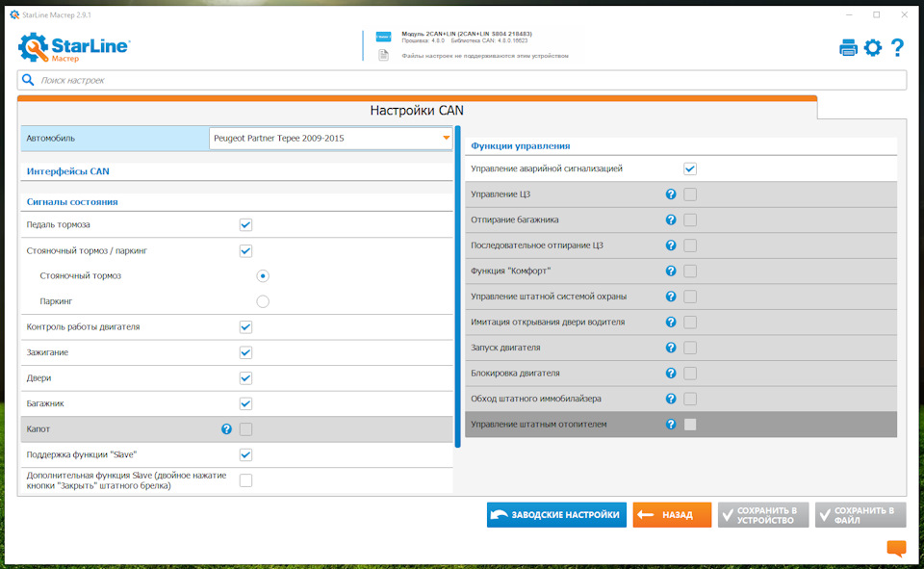Viewport: 924px width, 569px height.
Task: Enable Дополнительная функция Slave checkbox
Action: pos(245,480)
